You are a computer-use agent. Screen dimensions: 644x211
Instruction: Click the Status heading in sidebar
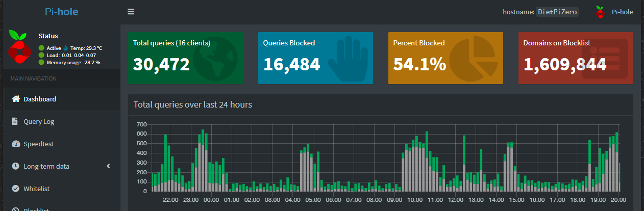[x=48, y=36]
